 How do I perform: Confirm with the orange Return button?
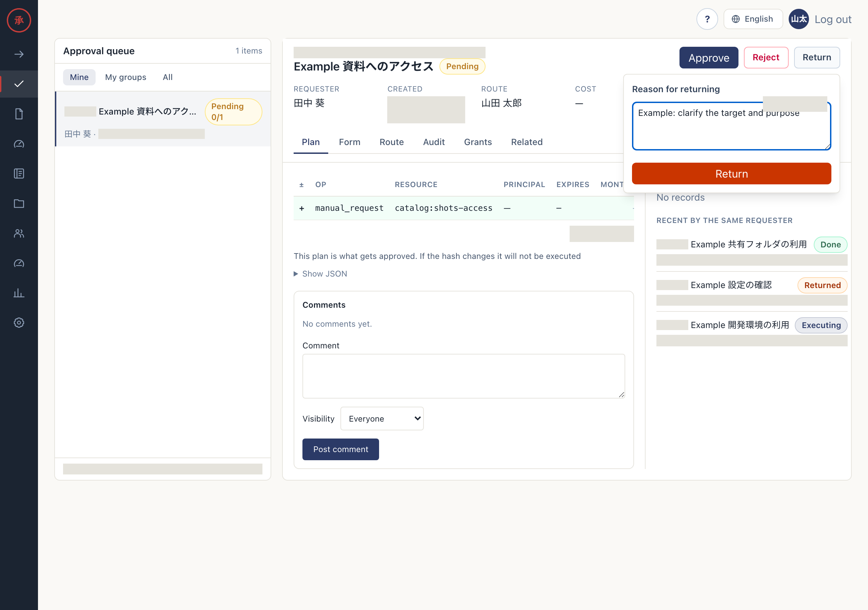[x=731, y=174]
